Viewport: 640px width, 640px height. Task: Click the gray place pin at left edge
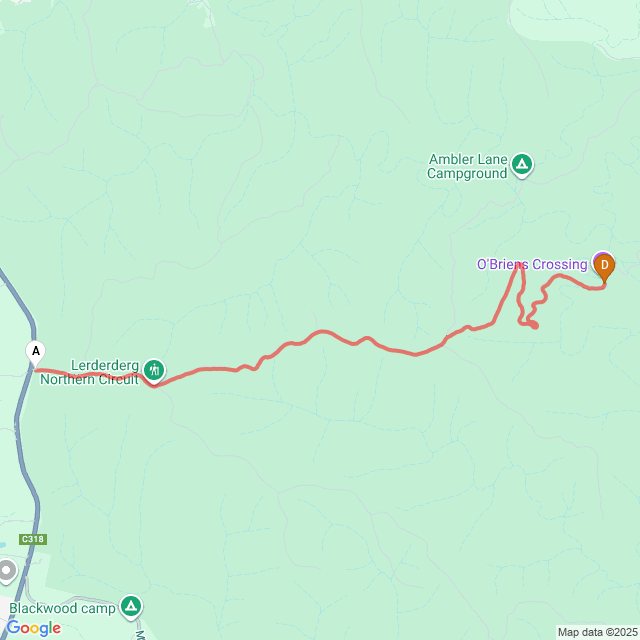[x=6, y=571]
